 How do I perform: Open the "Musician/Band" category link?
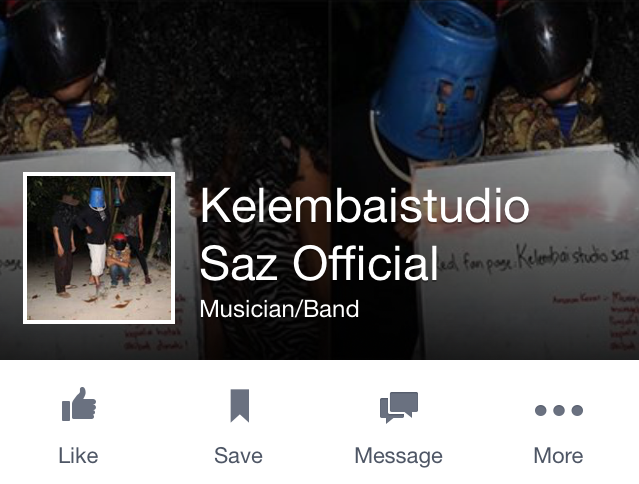(279, 309)
